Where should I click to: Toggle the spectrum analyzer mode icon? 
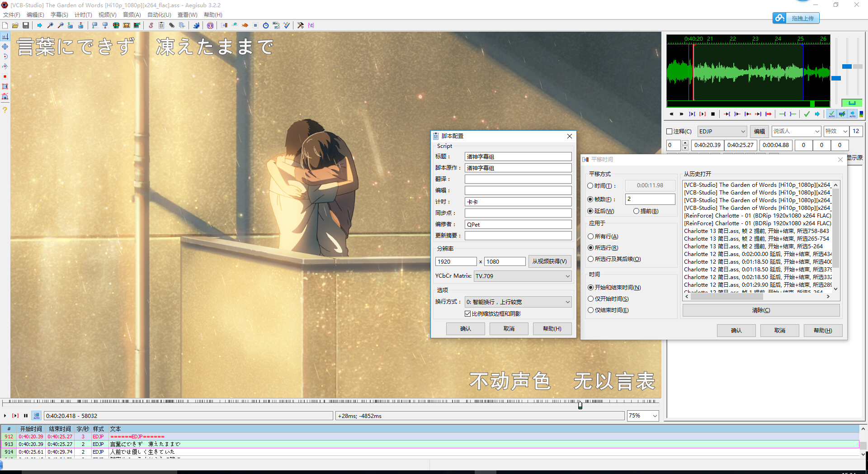pyautogui.click(x=861, y=114)
